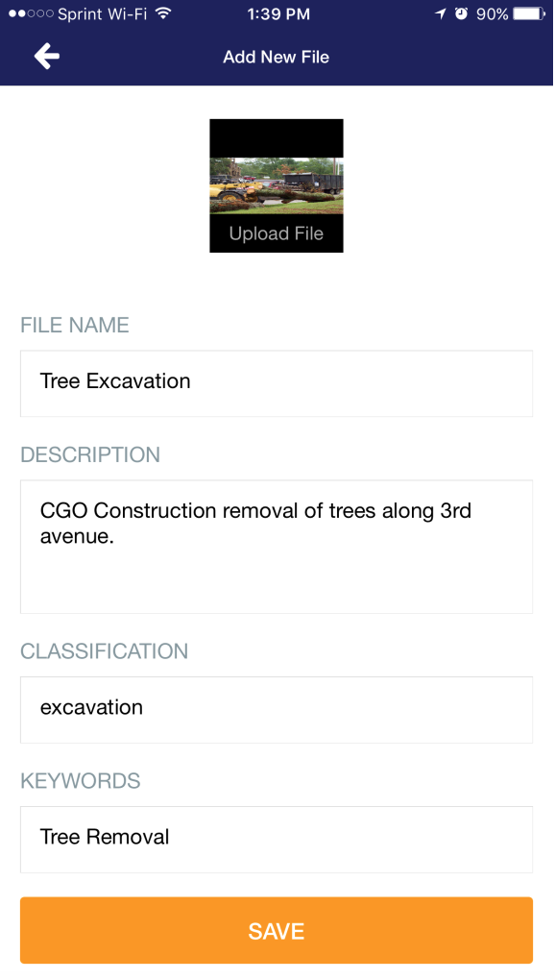Tap the alarm clock status icon
Screen dimensions: 555x980
[x=461, y=13]
